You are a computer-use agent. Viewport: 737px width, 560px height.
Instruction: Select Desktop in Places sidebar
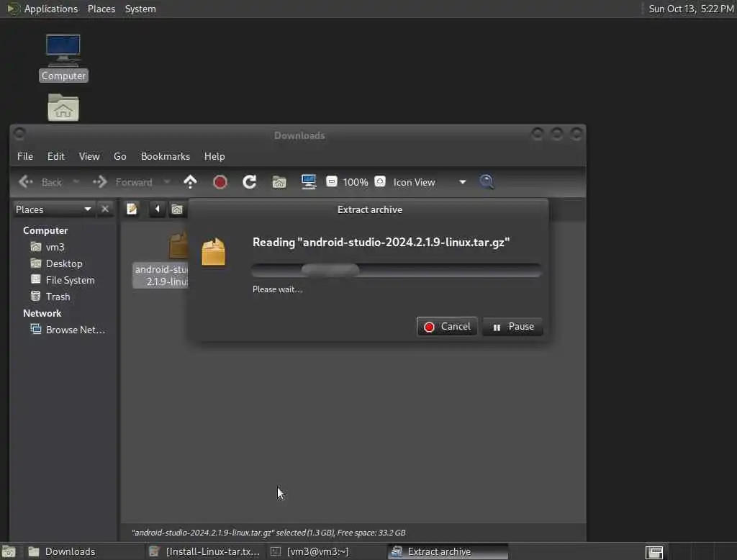(x=64, y=263)
